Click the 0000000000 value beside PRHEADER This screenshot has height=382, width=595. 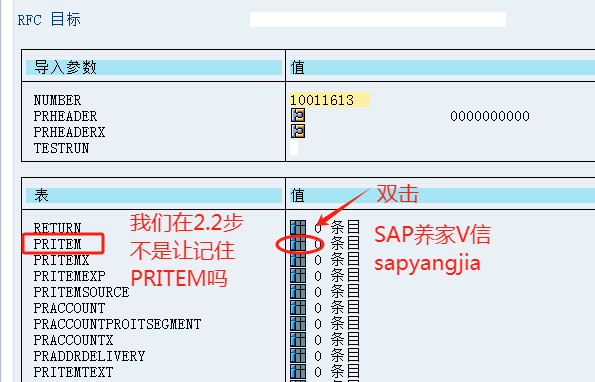[x=490, y=116]
